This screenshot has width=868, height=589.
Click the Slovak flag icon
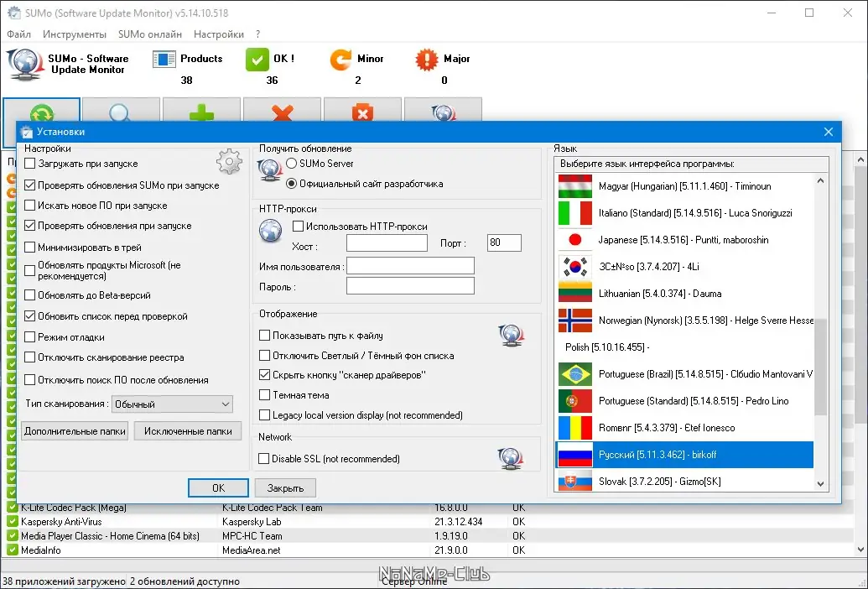[x=575, y=482]
